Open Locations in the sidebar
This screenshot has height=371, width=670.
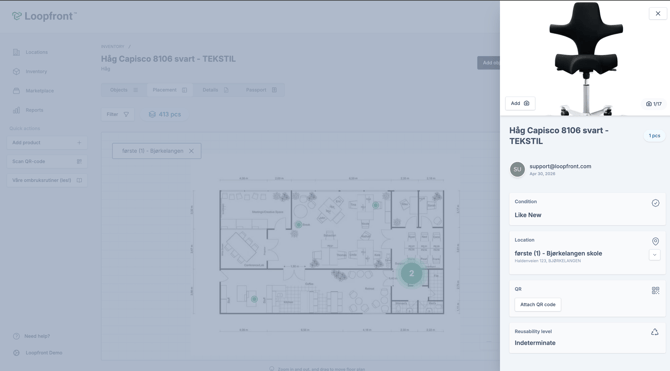37,52
